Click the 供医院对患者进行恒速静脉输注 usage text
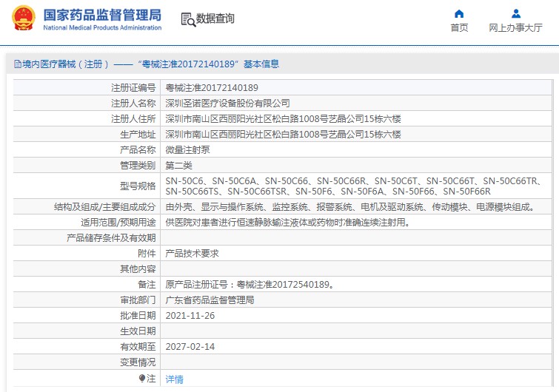Screen dimensions: 559x392 pyautogui.click(x=288, y=223)
